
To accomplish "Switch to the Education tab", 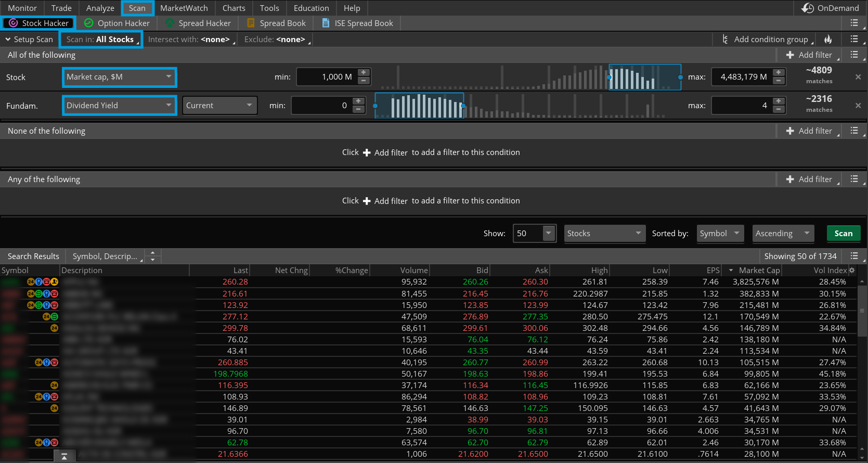I will 311,8.
